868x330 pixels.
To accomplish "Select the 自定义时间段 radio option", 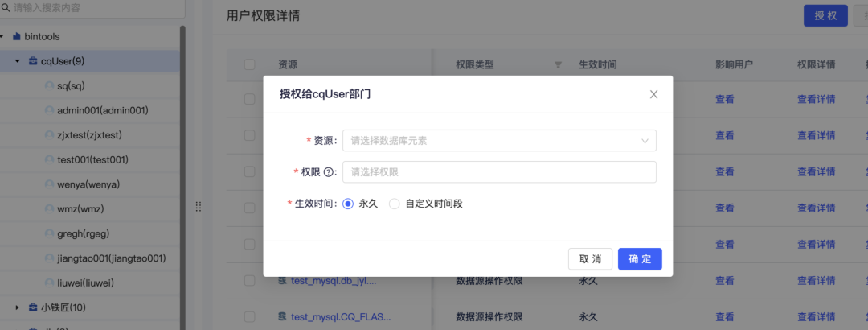I will click(x=394, y=204).
